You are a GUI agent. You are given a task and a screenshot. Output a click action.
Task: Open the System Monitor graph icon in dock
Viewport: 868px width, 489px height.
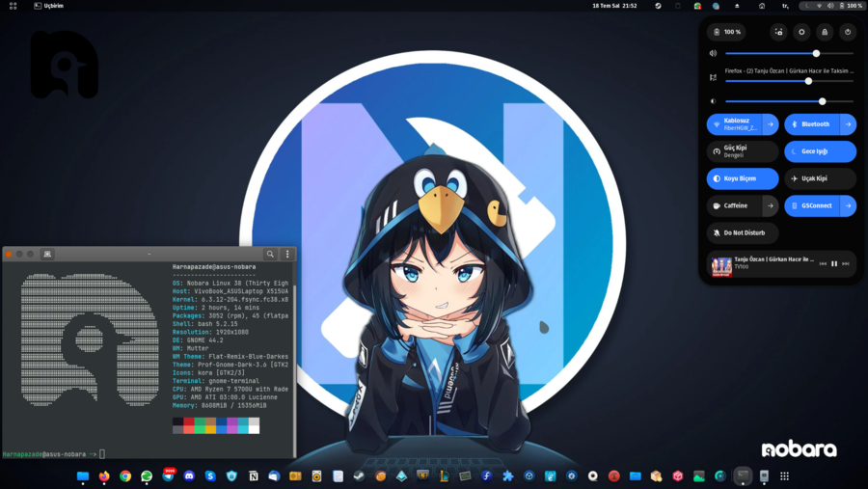coord(699,475)
